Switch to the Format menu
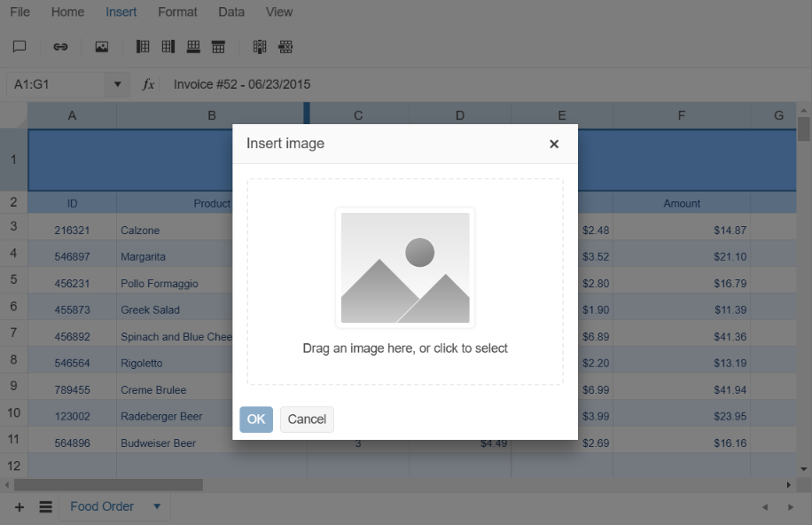The image size is (812, 525). [177, 12]
